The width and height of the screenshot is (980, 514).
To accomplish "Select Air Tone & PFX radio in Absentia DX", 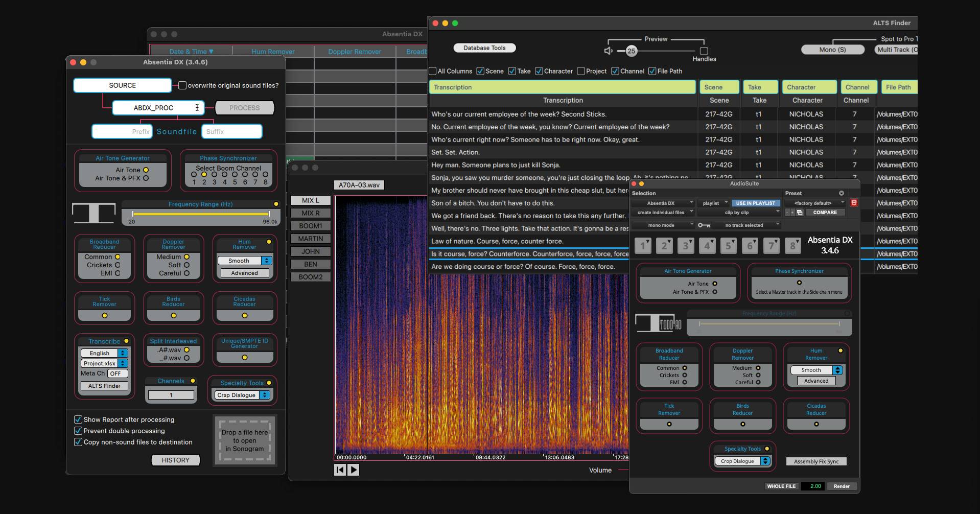I will coord(146,178).
